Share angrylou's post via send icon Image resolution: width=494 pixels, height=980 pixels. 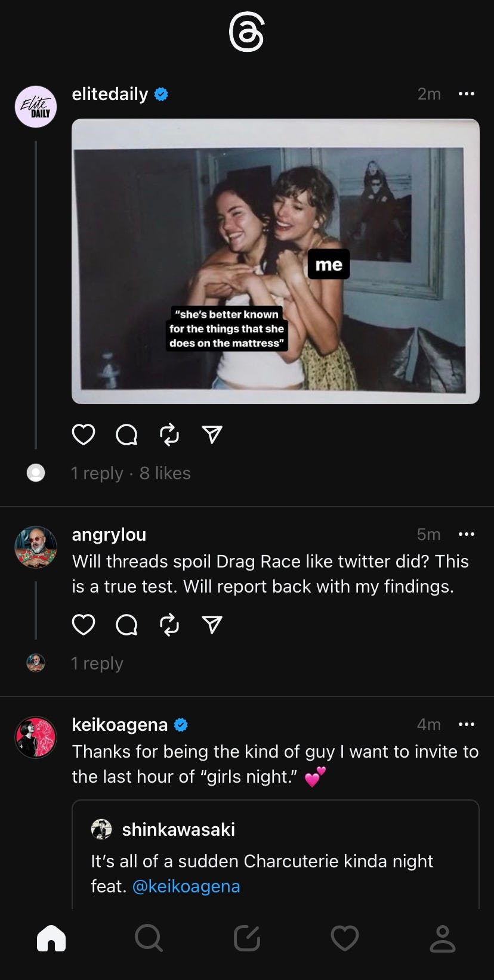[x=212, y=625]
